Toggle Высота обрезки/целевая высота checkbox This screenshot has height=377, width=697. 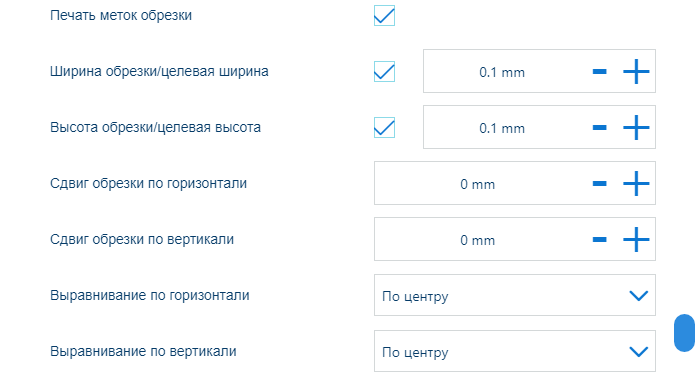385,128
